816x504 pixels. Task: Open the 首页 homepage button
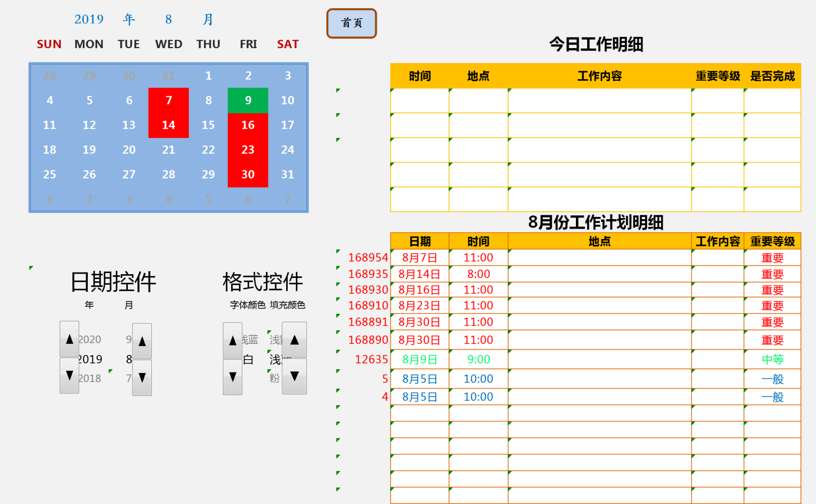pyautogui.click(x=351, y=24)
